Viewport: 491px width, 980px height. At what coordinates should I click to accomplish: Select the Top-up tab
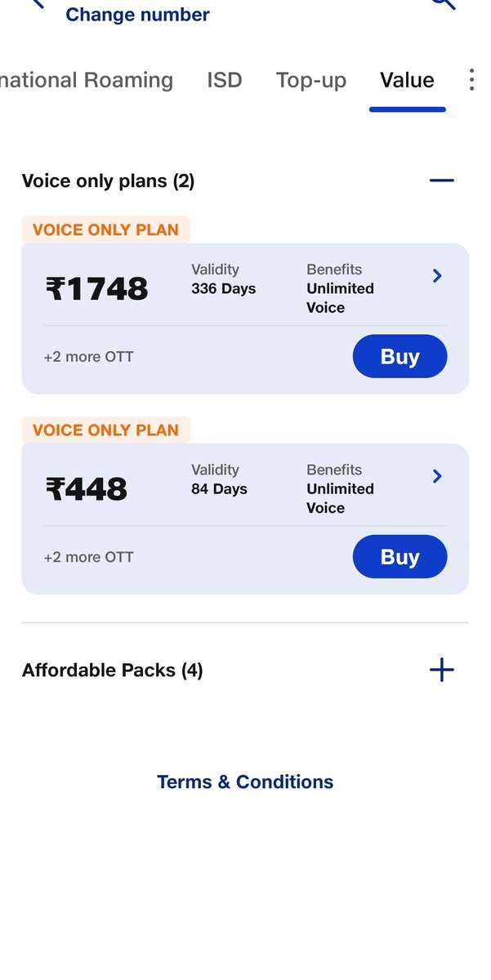311,80
